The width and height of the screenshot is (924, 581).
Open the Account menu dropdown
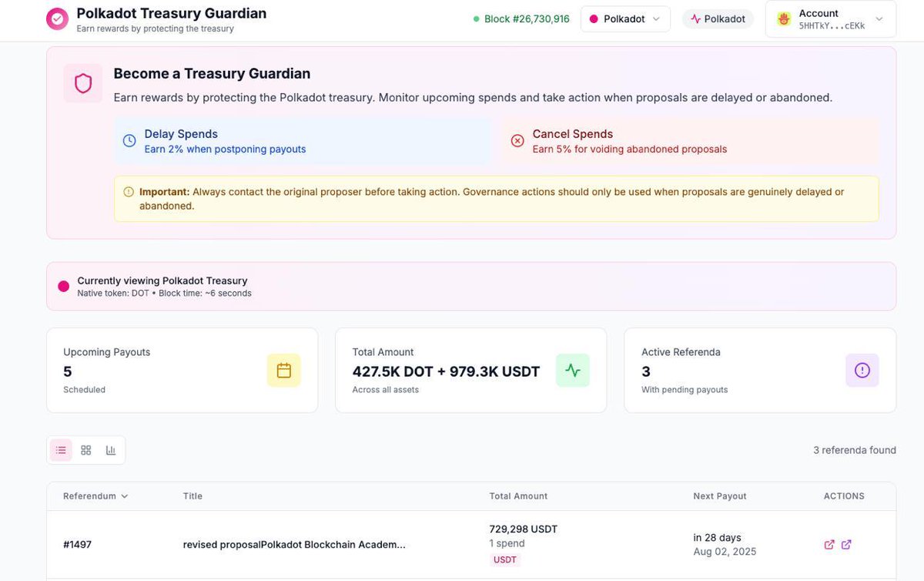pyautogui.click(x=831, y=18)
